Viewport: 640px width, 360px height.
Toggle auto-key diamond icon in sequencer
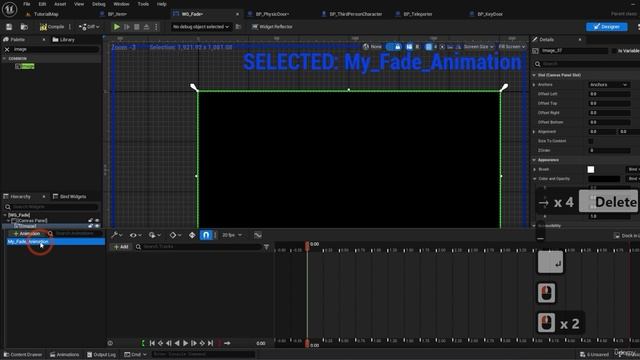(x=192, y=236)
